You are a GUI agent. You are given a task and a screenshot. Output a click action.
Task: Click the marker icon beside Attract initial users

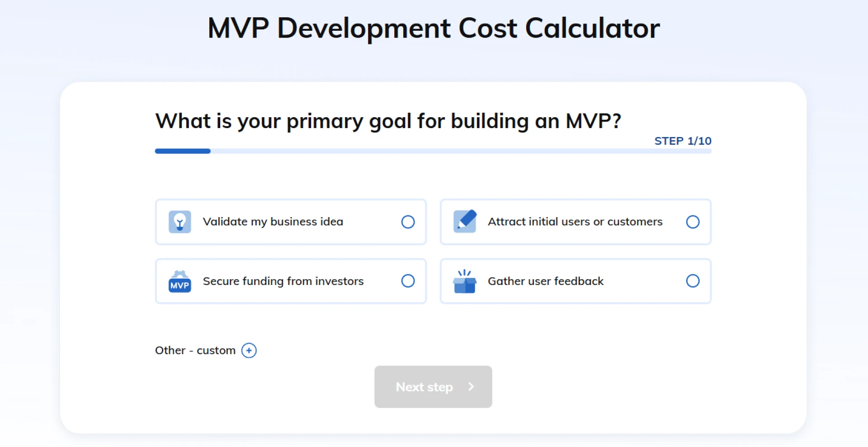[x=465, y=222]
